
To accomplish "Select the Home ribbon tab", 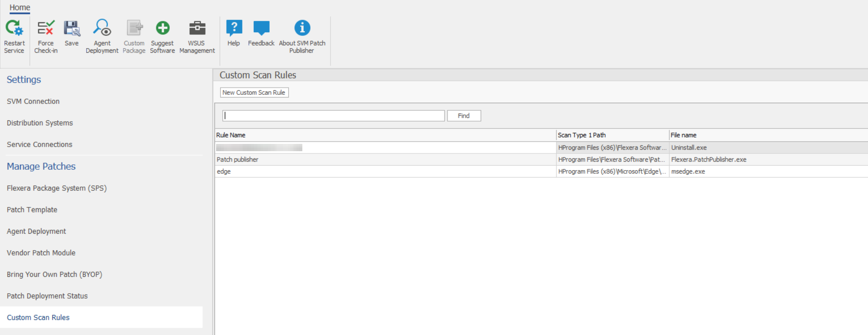I will point(20,8).
